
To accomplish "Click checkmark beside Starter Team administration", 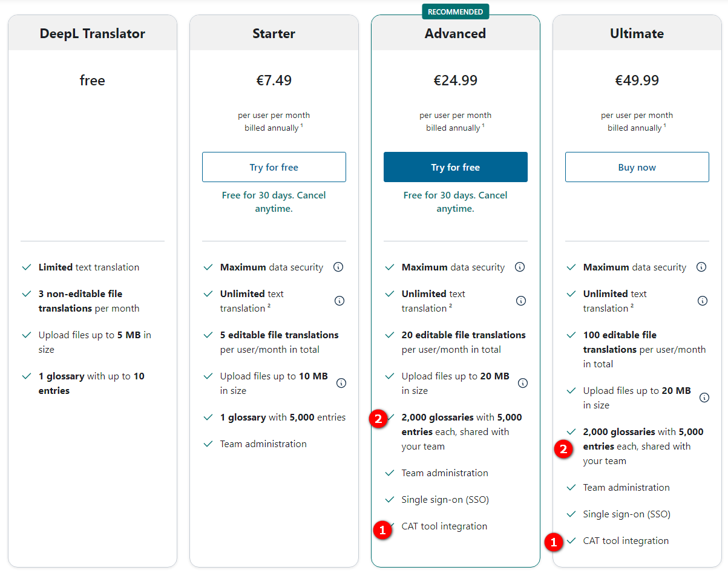I will (x=208, y=444).
